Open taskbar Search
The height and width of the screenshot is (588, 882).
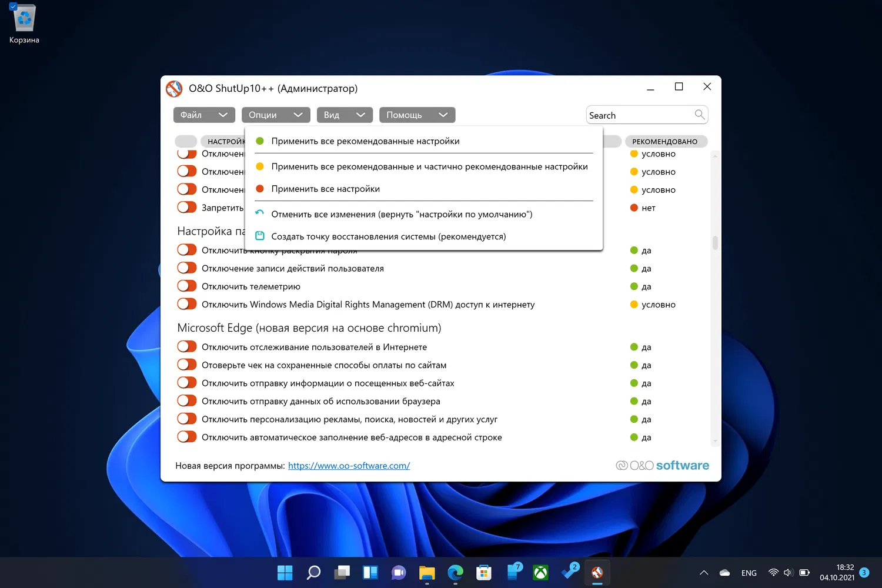[313, 572]
